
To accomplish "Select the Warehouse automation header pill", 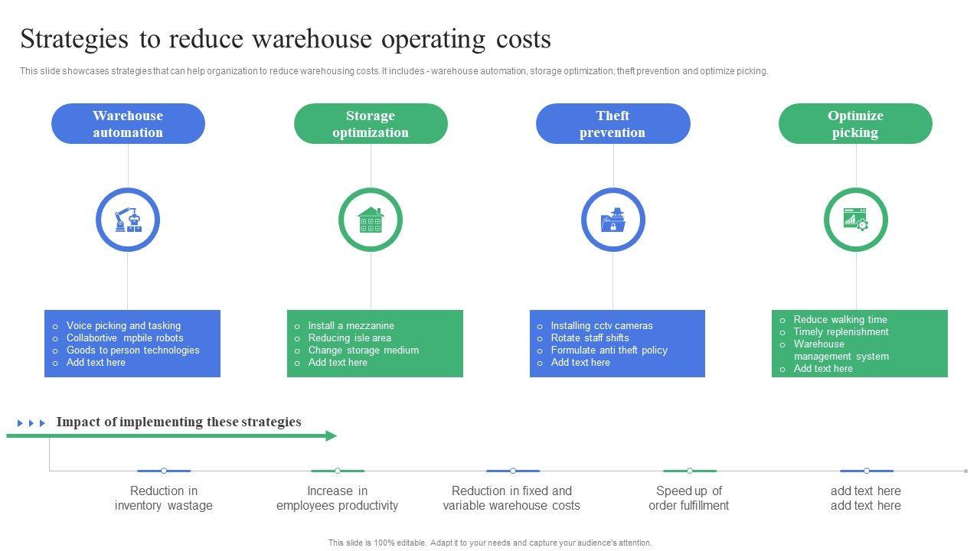I will pos(128,124).
